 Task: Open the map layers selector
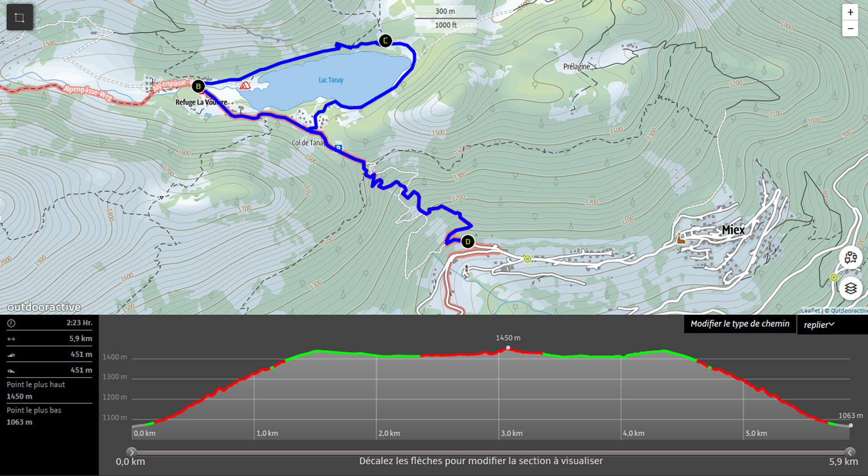click(850, 288)
